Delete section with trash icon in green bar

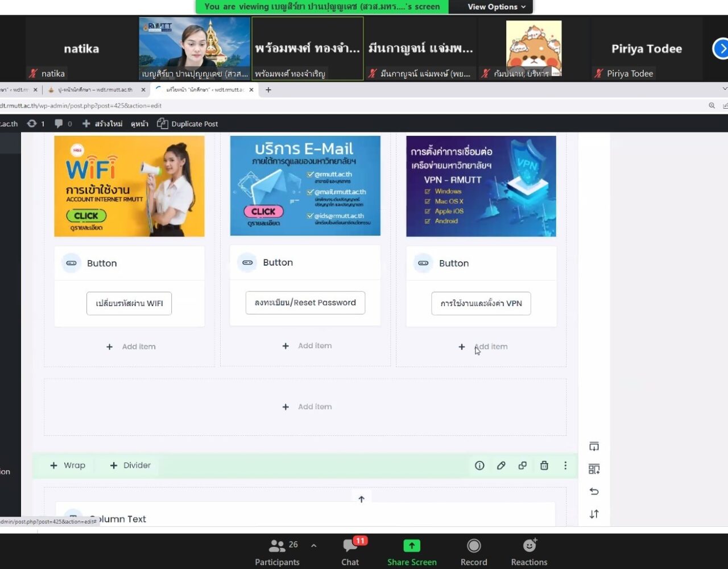[544, 465]
